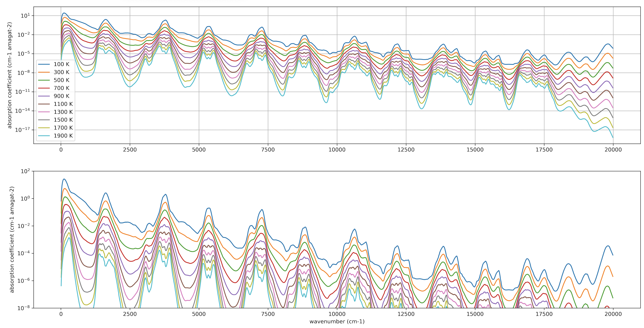This screenshot has width=644, height=328.
Task: Click the red line swatch for 700 K
Action: coord(44,88)
